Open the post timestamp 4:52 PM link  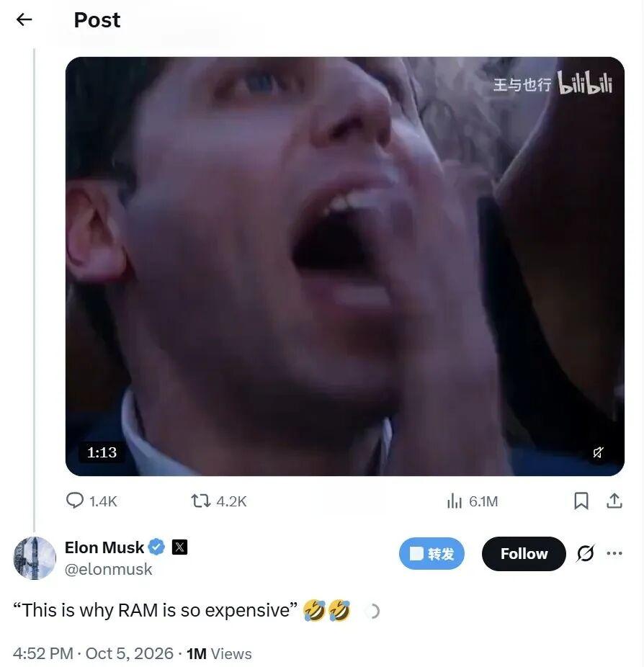click(43, 653)
